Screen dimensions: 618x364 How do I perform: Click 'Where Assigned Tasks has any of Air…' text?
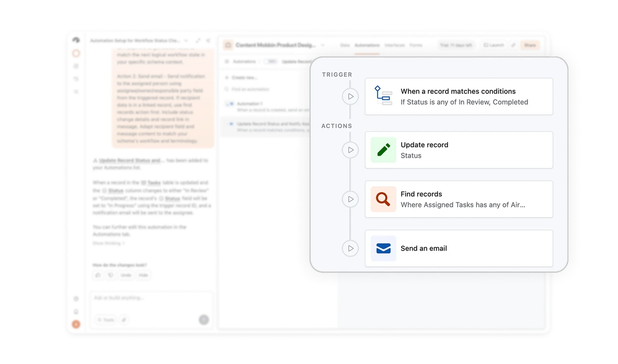(x=463, y=205)
